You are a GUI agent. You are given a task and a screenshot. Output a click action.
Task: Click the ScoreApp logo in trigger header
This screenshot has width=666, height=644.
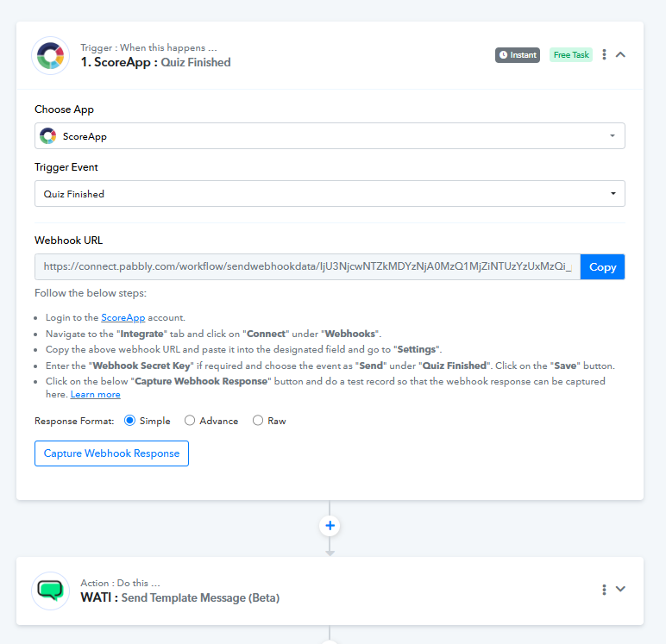pyautogui.click(x=50, y=55)
